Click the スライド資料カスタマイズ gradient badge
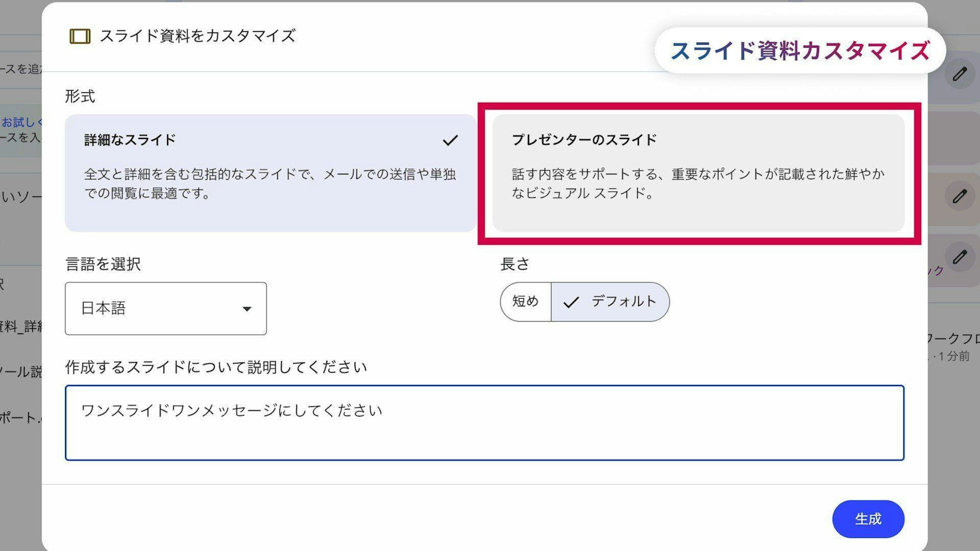The width and height of the screenshot is (980, 551). [x=800, y=51]
